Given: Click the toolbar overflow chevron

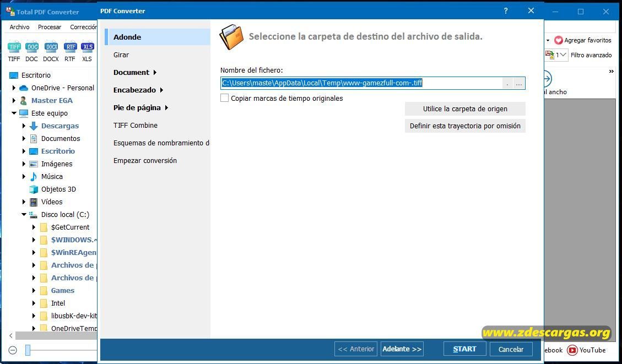Looking at the screenshot, I should coord(612,72).
